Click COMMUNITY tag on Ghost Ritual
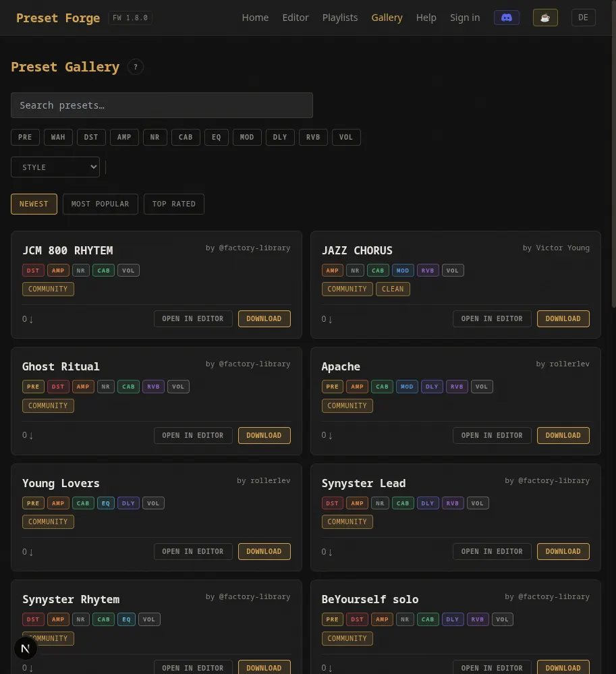This screenshot has height=674, width=616. pyautogui.click(x=48, y=405)
